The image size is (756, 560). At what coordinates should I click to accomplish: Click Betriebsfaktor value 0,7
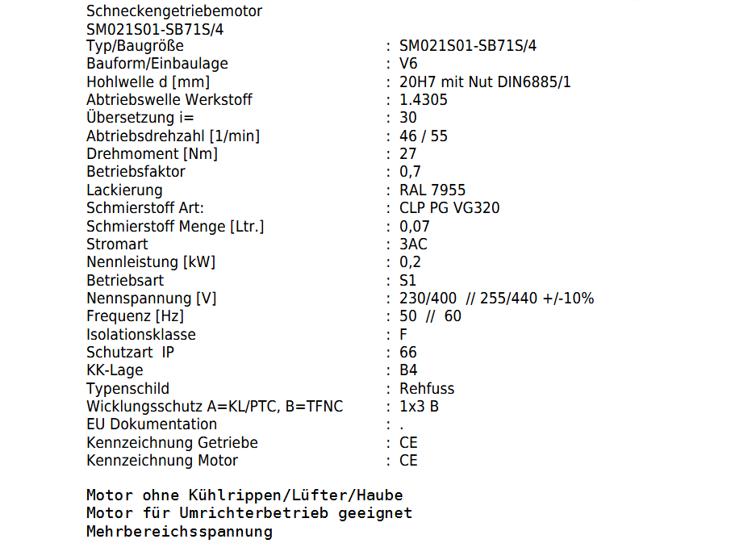410,172
